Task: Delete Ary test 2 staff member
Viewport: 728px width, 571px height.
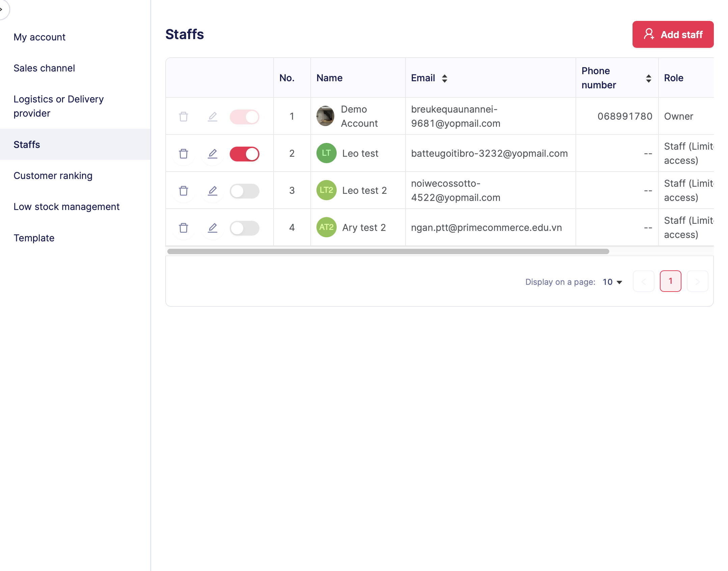Action: click(x=184, y=228)
